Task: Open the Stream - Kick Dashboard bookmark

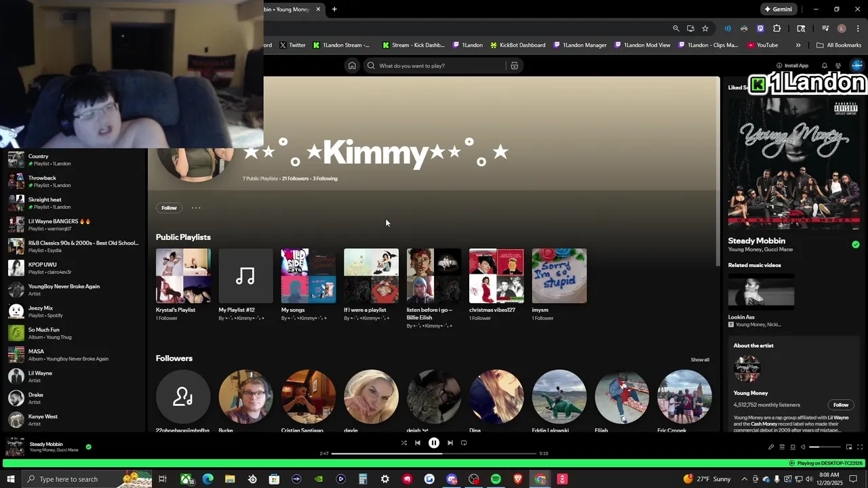Action: 414,45
